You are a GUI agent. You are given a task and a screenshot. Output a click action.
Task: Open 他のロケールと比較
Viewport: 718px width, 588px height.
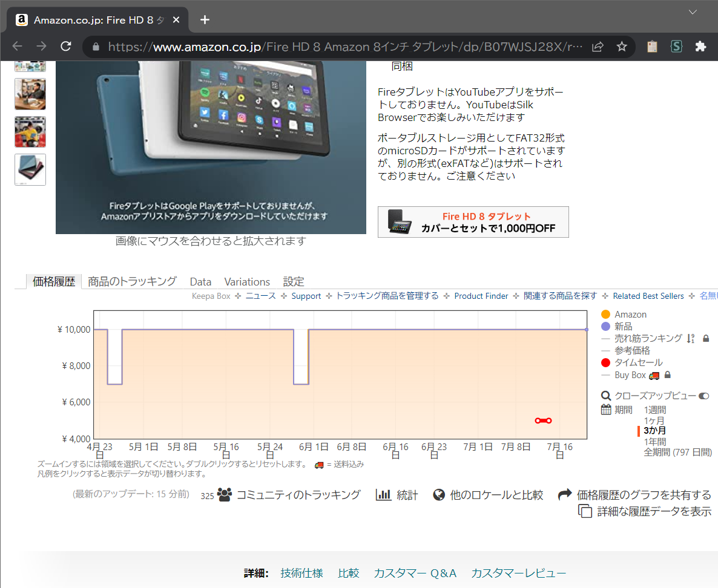pyautogui.click(x=496, y=495)
